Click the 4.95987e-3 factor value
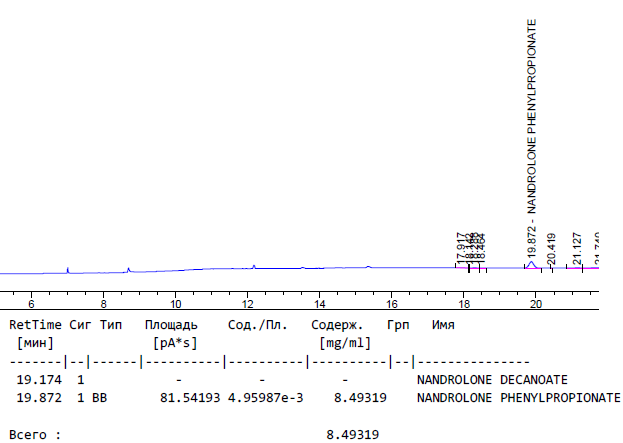Viewport: 623px width, 443px height. pos(265,397)
